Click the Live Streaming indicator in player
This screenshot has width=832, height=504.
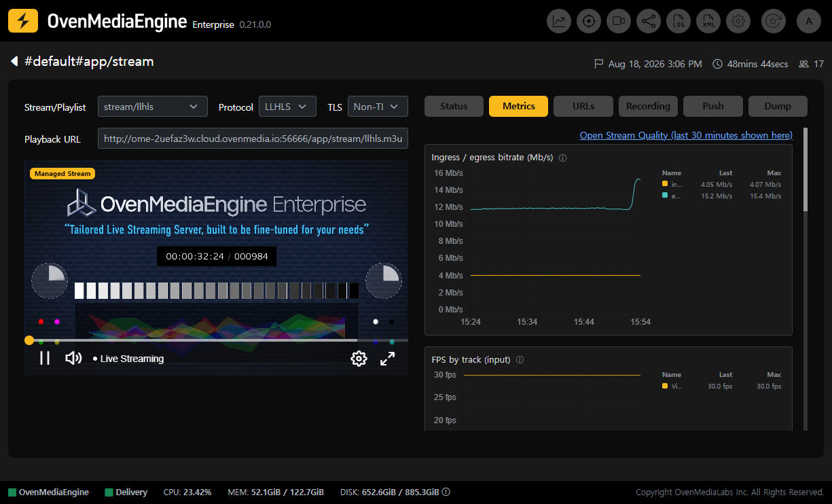[128, 359]
